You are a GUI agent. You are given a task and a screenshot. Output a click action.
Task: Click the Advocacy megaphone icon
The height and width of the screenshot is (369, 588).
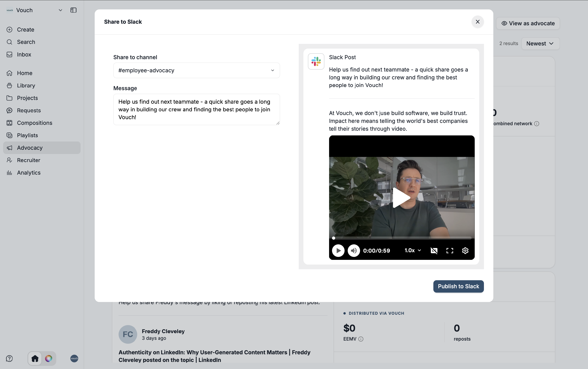(x=10, y=148)
